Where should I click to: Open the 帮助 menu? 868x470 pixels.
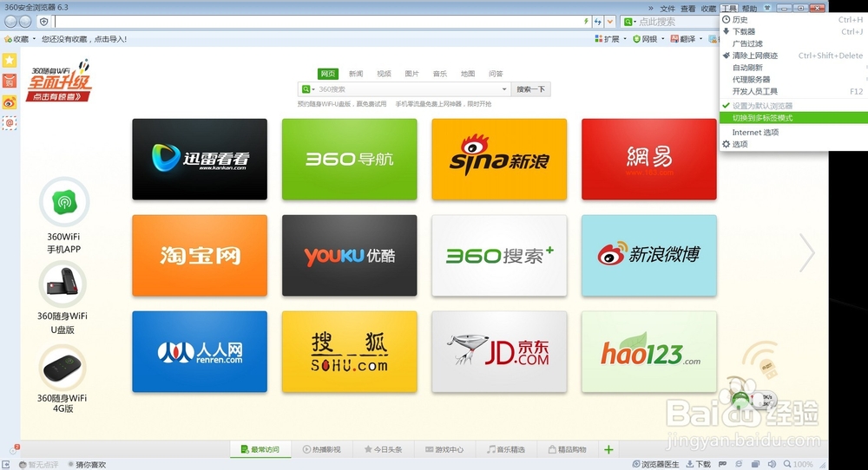750,9
